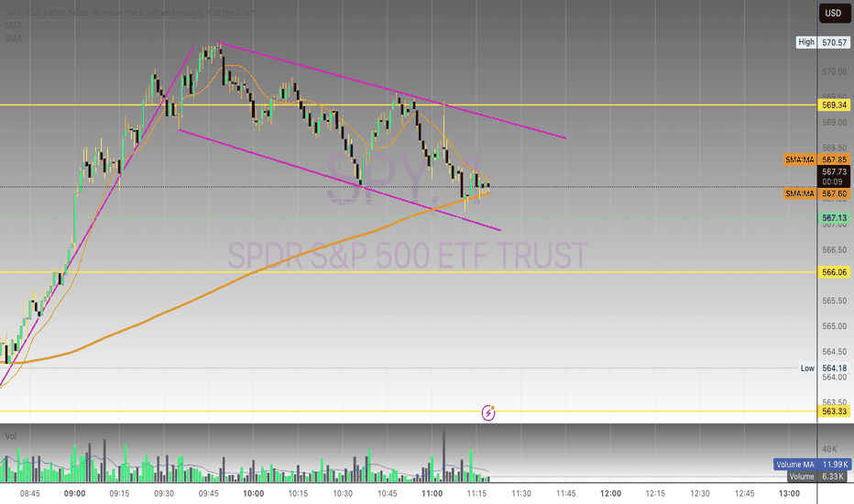The height and width of the screenshot is (504, 854).
Task: Click the 10:15 time axis label
Action: pyautogui.click(x=298, y=494)
